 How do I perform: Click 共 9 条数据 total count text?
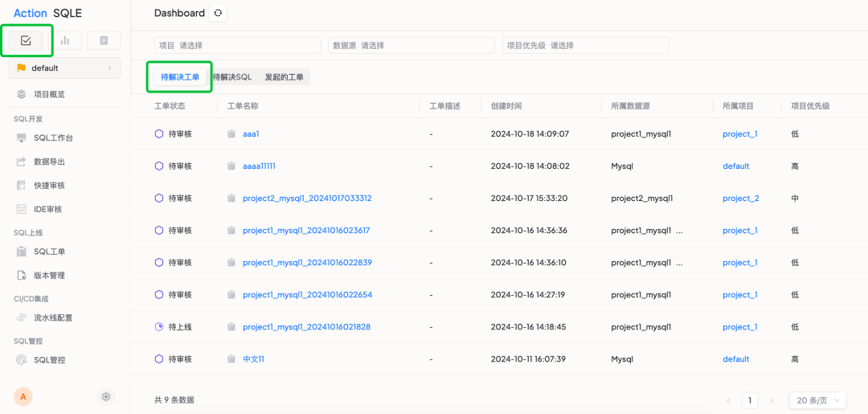pyautogui.click(x=174, y=400)
